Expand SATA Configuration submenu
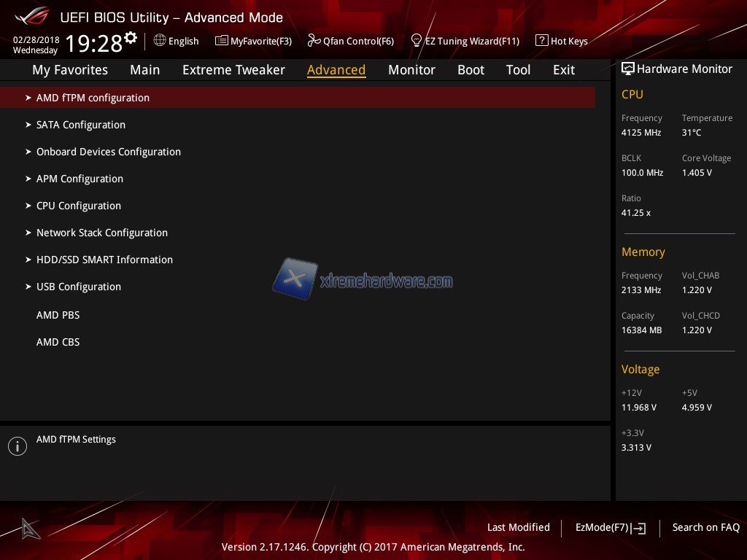This screenshot has width=747, height=560. click(x=80, y=125)
